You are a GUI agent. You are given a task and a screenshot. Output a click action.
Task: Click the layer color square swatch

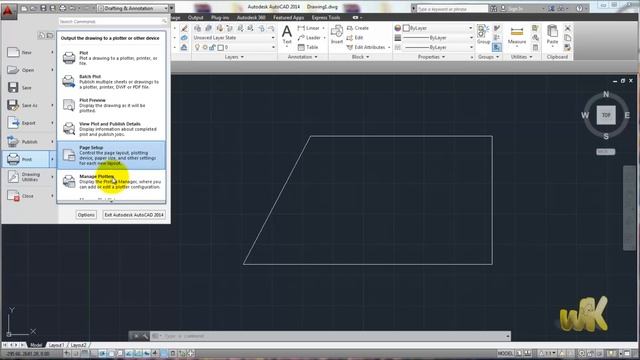220,47
